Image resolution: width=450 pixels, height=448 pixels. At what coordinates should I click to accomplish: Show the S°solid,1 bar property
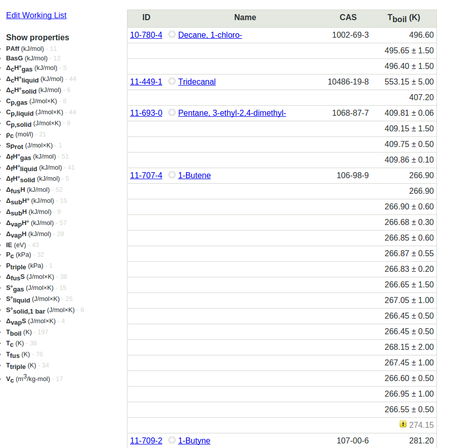[40, 310]
